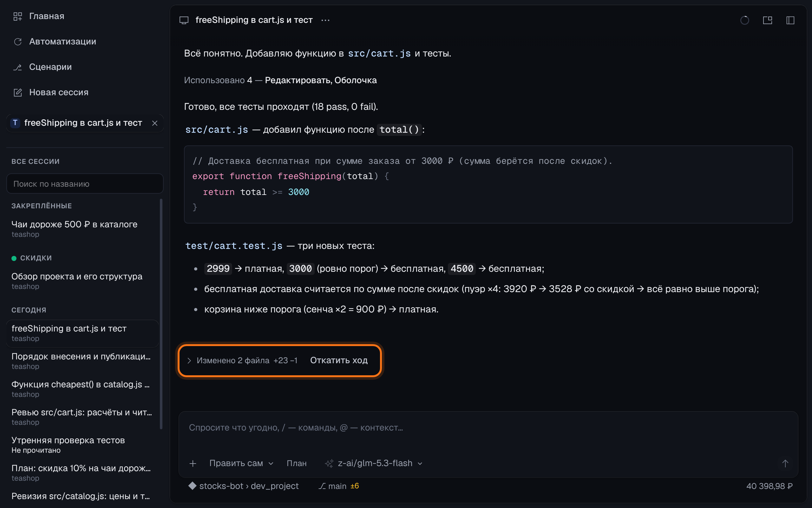
Task: Expand the Изменено 2 файла chevron
Action: click(189, 360)
